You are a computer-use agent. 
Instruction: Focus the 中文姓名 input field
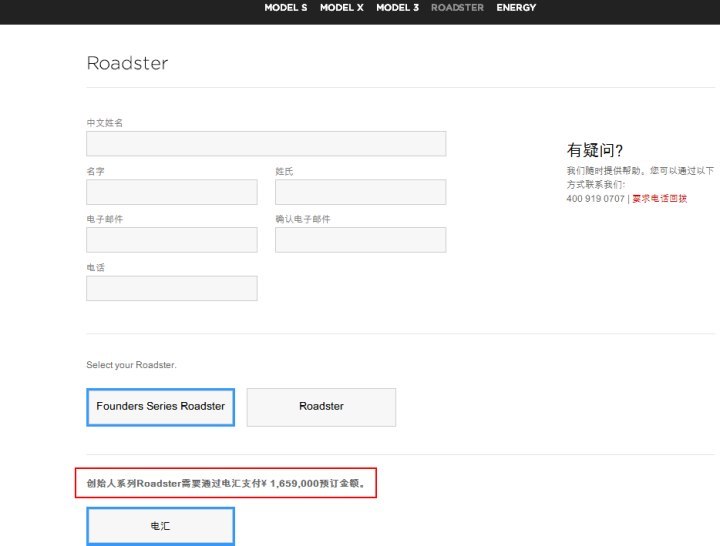(x=266, y=144)
